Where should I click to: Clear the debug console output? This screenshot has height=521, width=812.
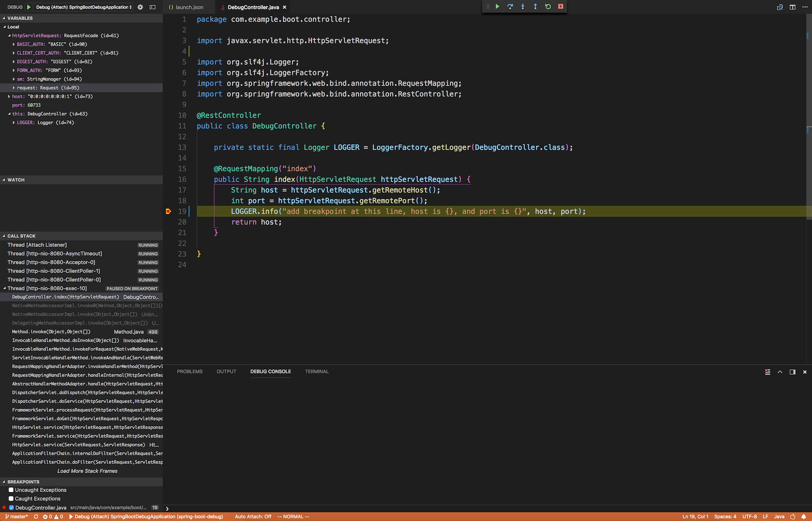point(768,372)
